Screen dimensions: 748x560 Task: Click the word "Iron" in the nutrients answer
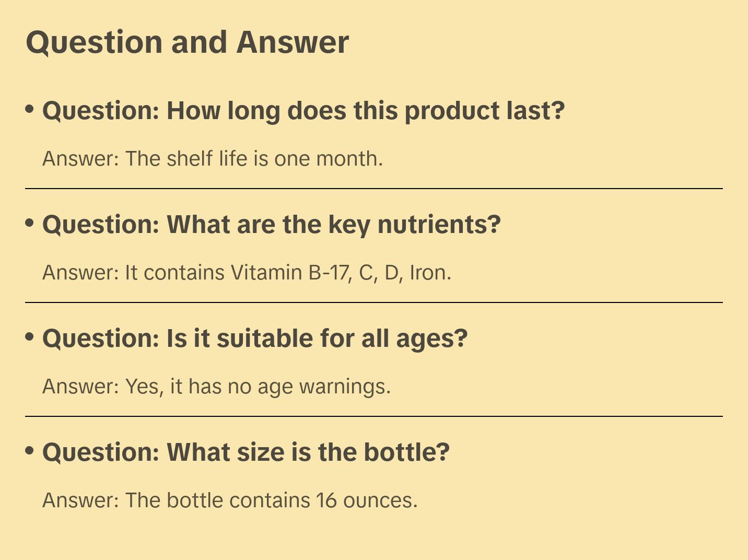click(428, 273)
